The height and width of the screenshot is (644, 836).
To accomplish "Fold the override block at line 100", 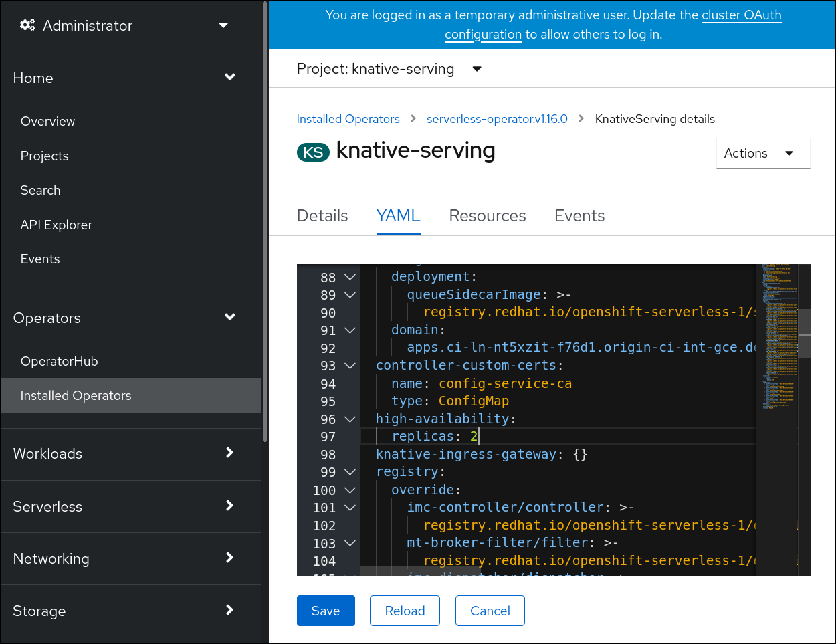I will [350, 490].
